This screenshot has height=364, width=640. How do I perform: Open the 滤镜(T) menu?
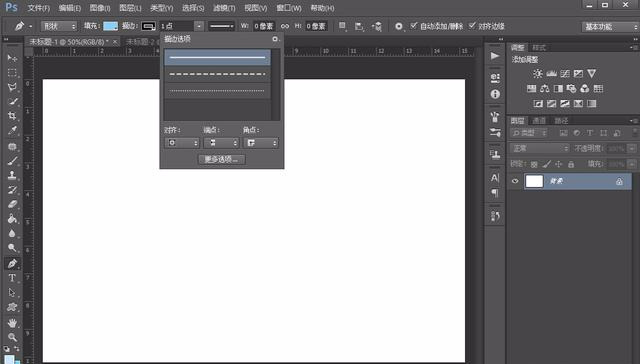[224, 8]
